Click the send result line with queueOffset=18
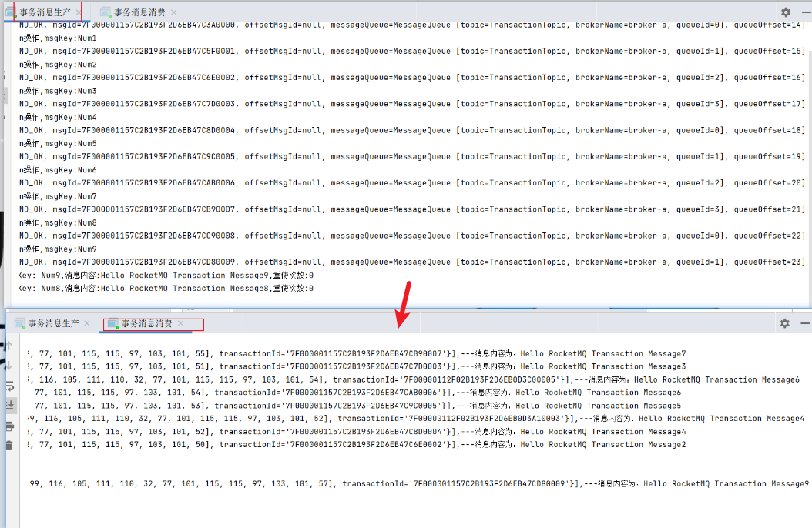The height and width of the screenshot is (528, 812). (x=413, y=130)
